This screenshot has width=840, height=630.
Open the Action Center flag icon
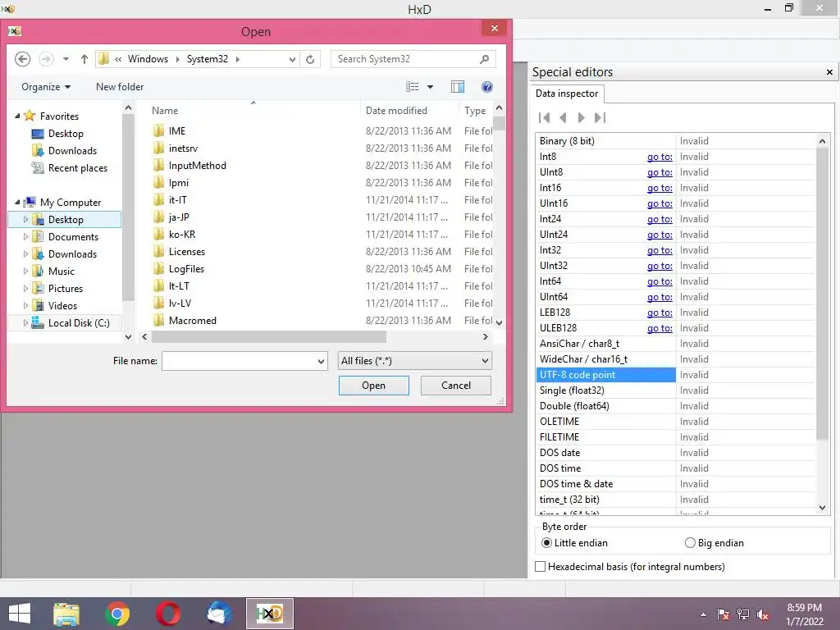click(x=724, y=614)
